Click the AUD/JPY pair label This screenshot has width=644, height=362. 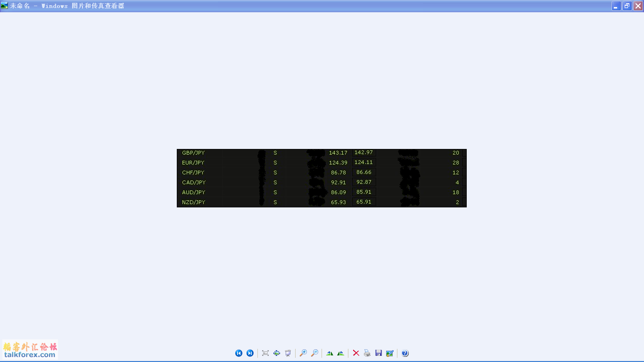point(194,192)
